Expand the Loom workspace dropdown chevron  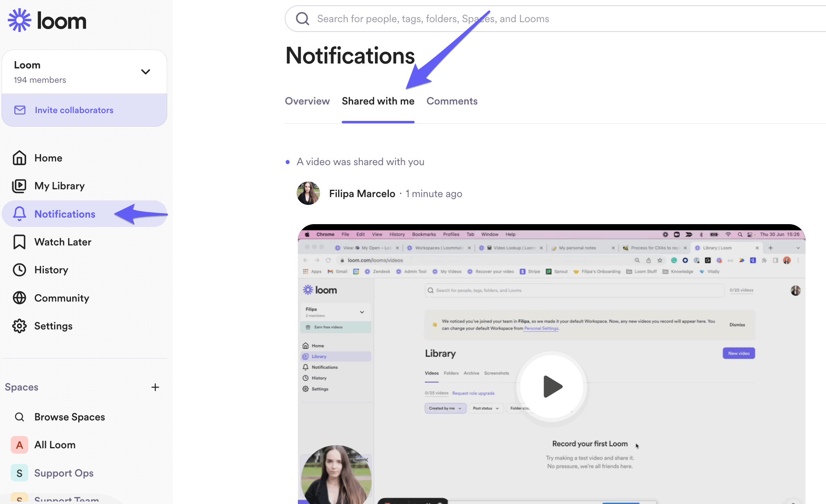(x=145, y=72)
